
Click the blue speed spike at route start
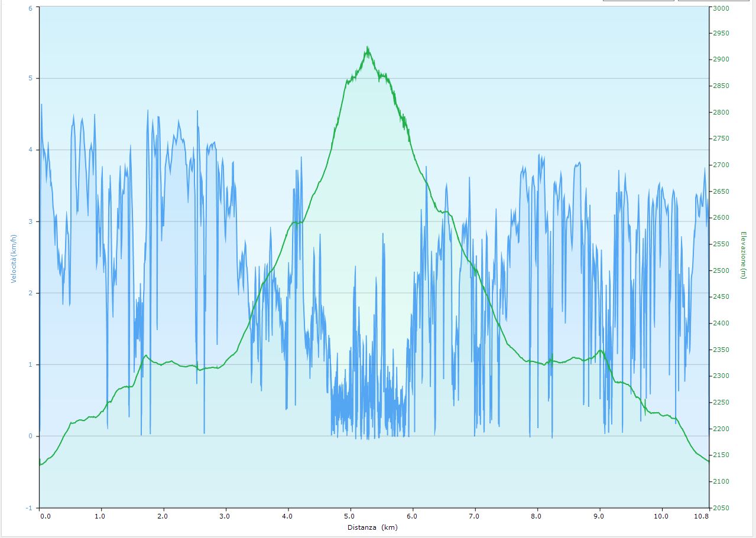(x=41, y=105)
